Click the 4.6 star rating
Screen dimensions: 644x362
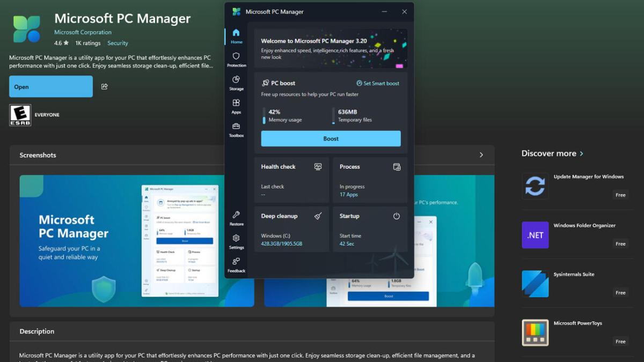pos(61,43)
